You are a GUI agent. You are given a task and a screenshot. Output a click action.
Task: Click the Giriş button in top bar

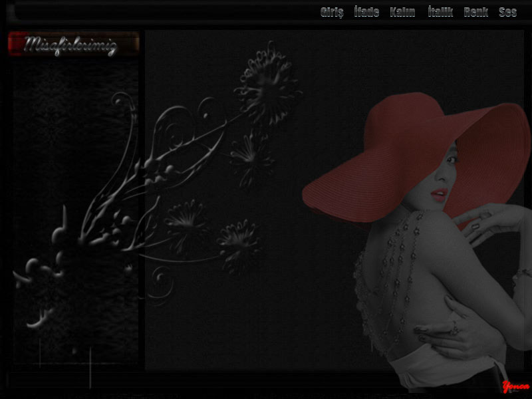click(332, 12)
